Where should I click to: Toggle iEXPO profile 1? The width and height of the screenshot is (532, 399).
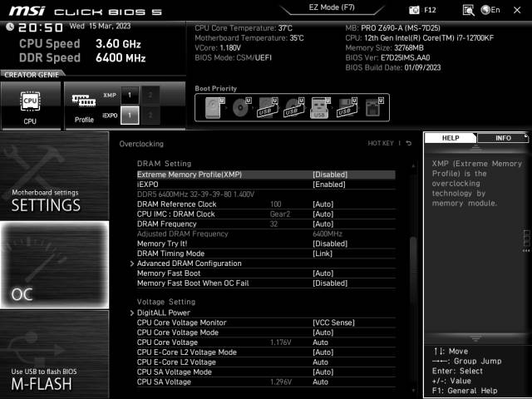click(130, 116)
